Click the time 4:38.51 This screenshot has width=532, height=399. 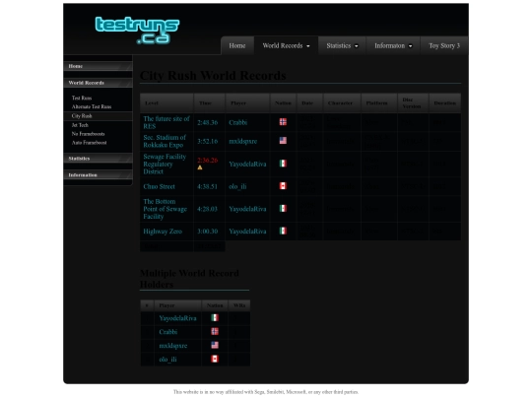pyautogui.click(x=207, y=186)
